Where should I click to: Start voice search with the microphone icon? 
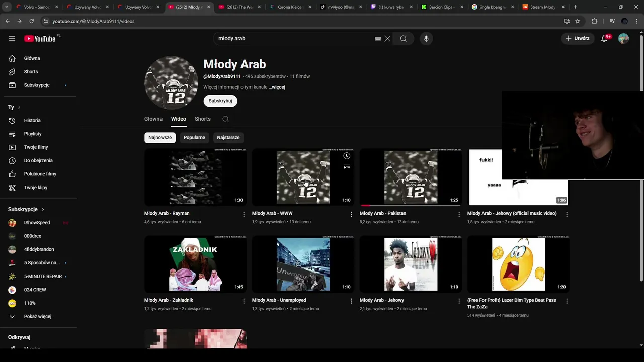click(426, 39)
